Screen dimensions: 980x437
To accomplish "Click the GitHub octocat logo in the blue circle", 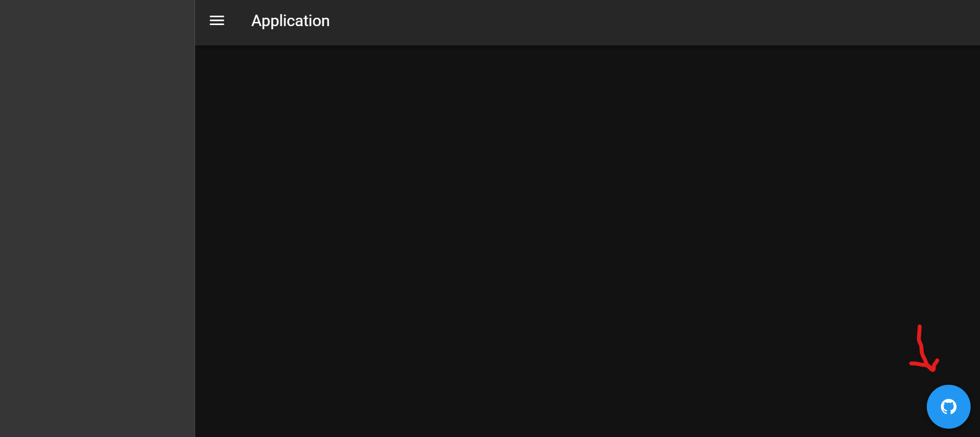I will [x=948, y=407].
